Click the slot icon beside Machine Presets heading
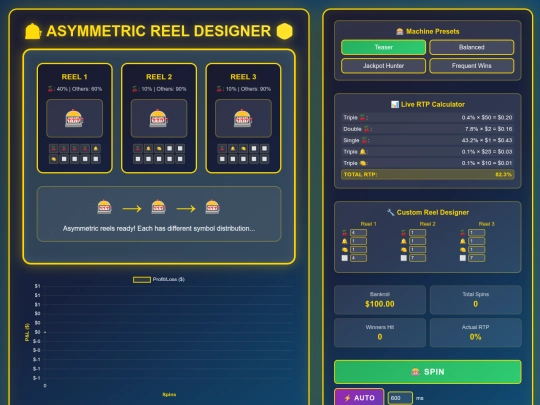Viewport: 540px width, 405px height. click(399, 32)
